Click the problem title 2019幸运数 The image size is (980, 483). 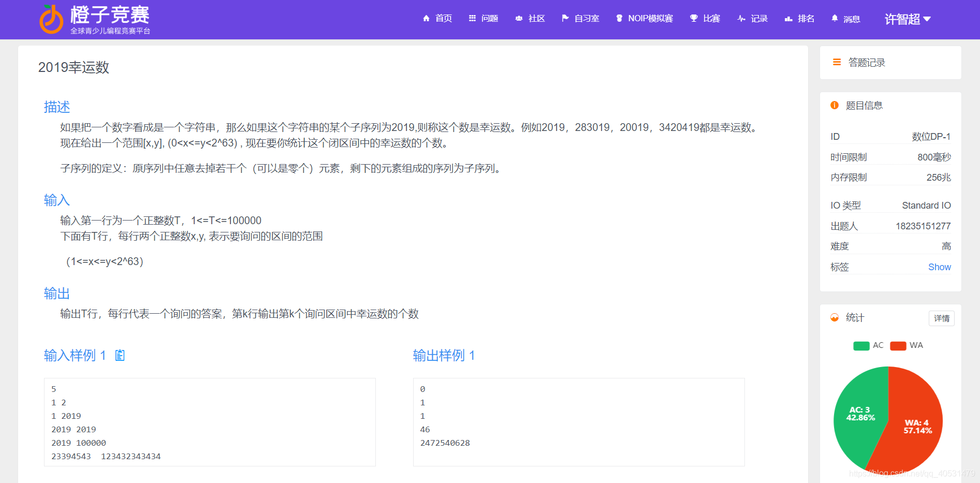tap(74, 67)
